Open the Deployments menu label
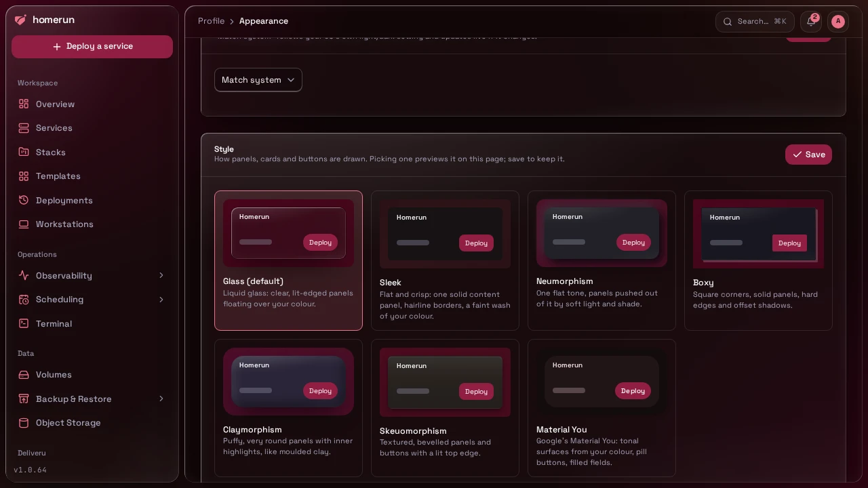The width and height of the screenshot is (868, 488). click(64, 200)
